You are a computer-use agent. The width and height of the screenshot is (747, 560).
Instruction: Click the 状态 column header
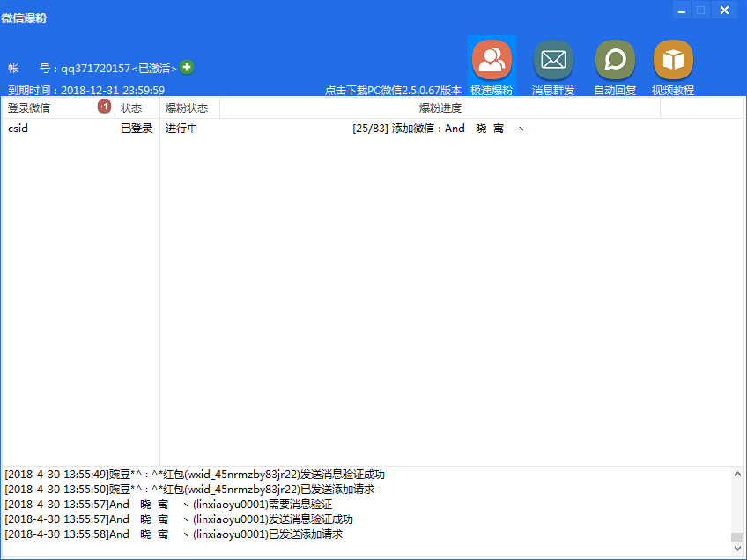coord(131,108)
